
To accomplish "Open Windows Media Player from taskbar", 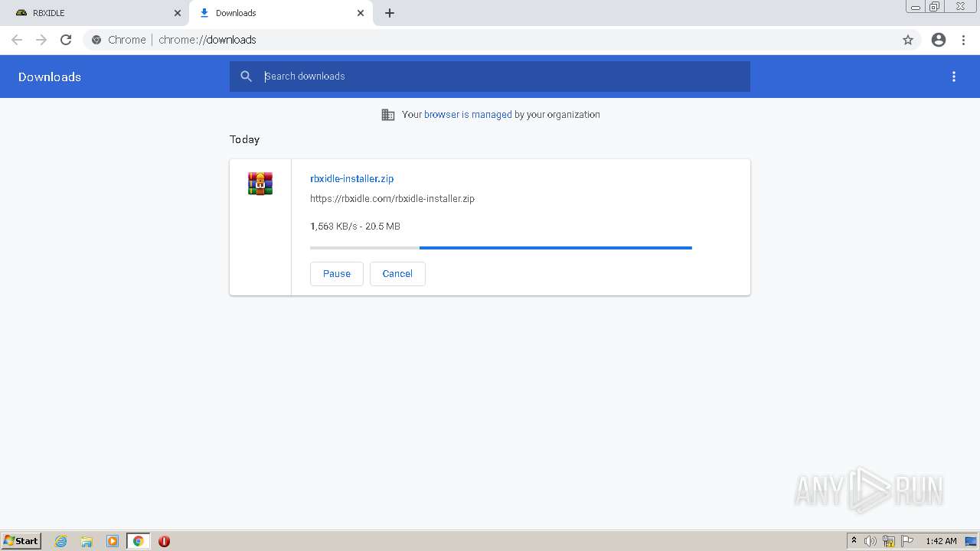I will 113,541.
